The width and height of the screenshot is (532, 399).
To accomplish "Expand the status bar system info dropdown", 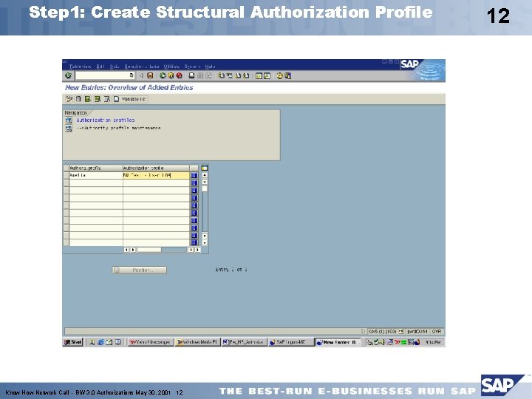I will [x=401, y=331].
